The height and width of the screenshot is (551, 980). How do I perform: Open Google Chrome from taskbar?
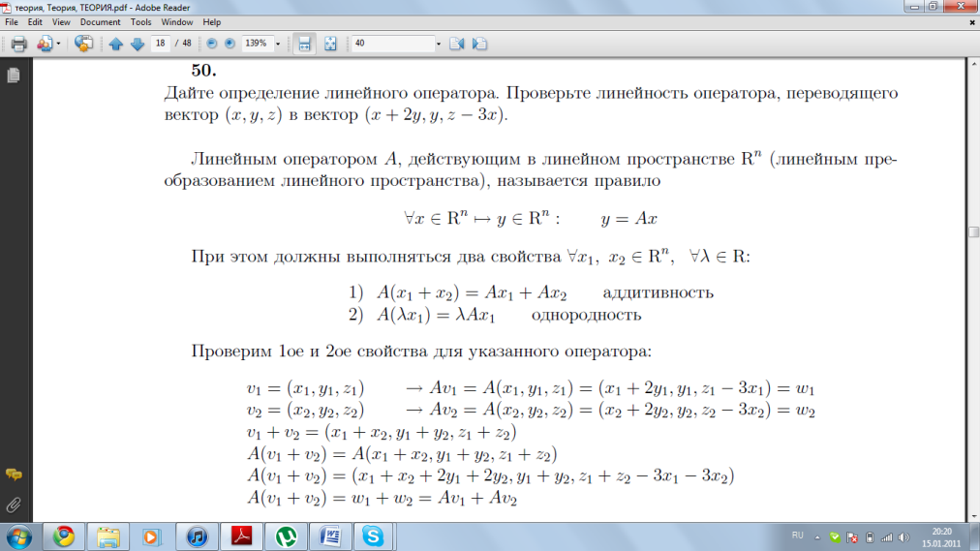[64, 536]
